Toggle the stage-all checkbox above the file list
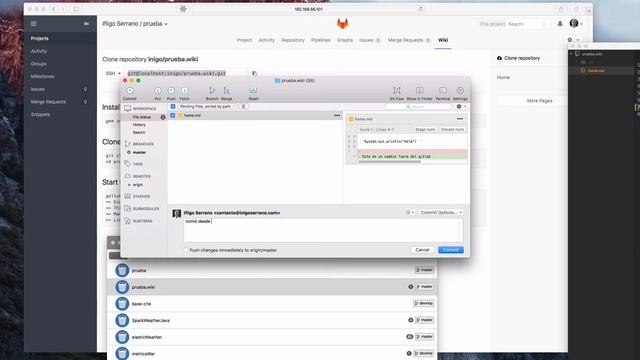 pyautogui.click(x=173, y=107)
